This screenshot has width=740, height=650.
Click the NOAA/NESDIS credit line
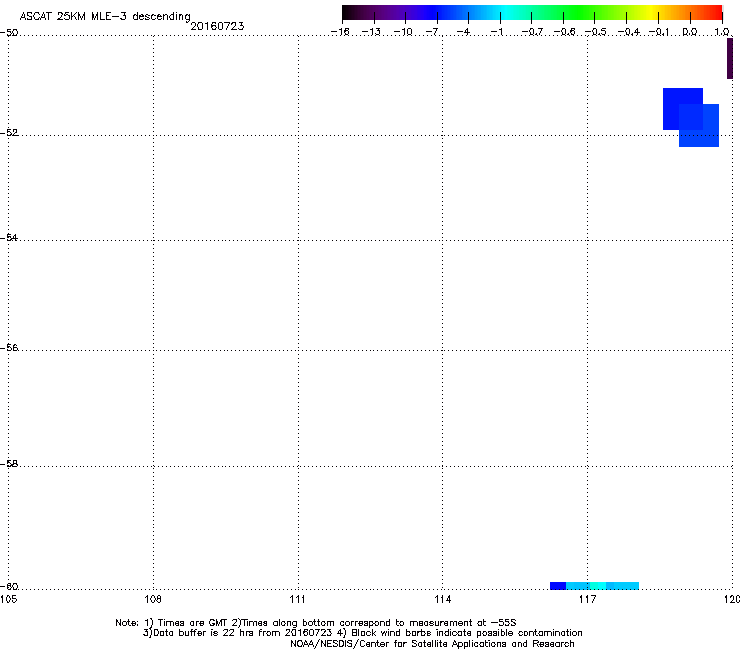point(432,644)
